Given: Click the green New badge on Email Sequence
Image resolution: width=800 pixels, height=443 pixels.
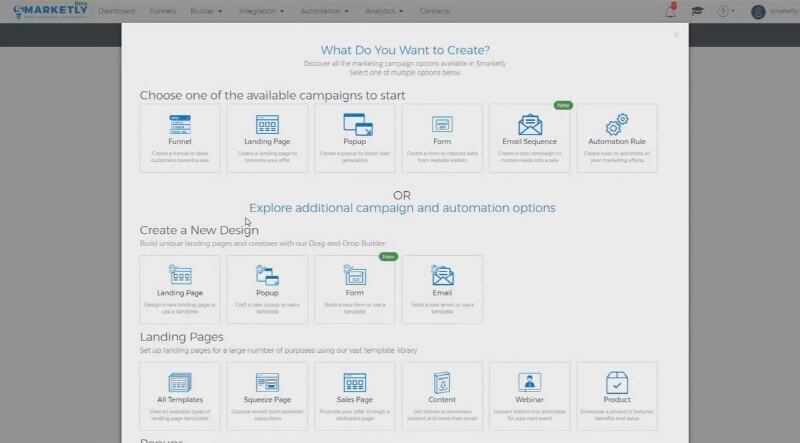Looking at the screenshot, I should click(x=563, y=105).
